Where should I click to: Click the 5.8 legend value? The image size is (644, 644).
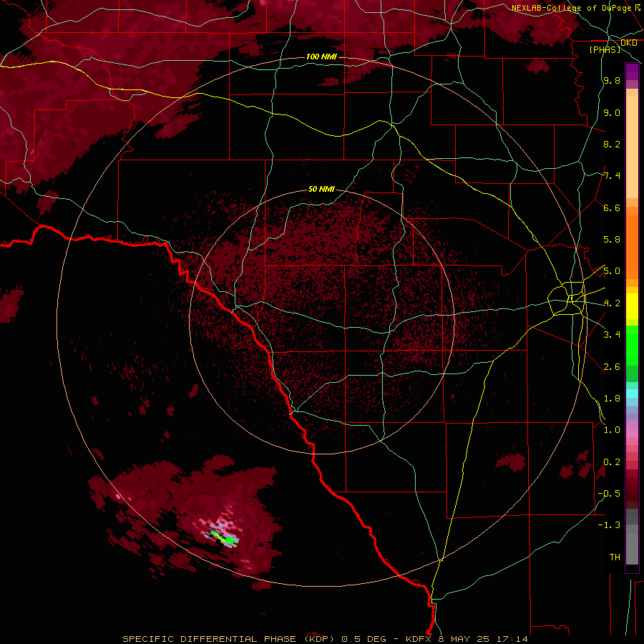click(612, 240)
